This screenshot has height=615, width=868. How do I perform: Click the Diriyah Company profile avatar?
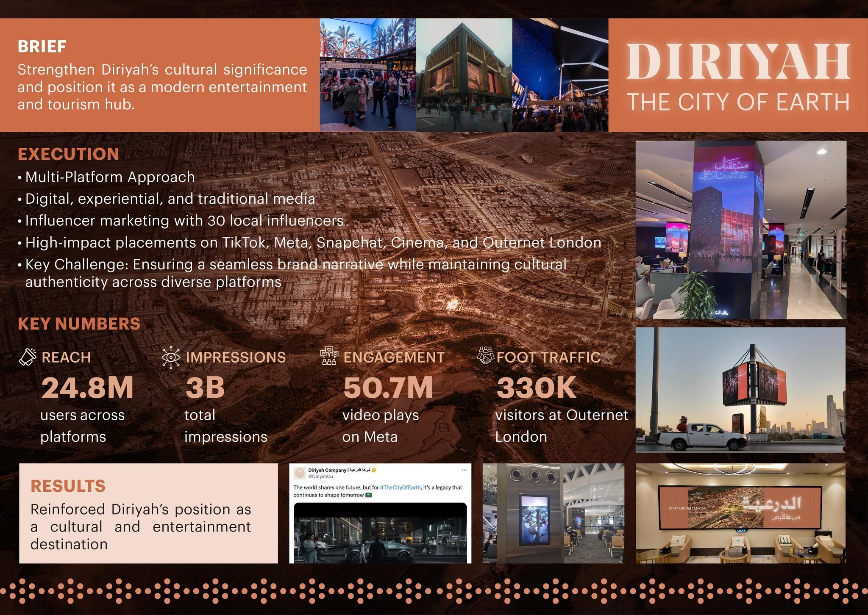pos(300,473)
